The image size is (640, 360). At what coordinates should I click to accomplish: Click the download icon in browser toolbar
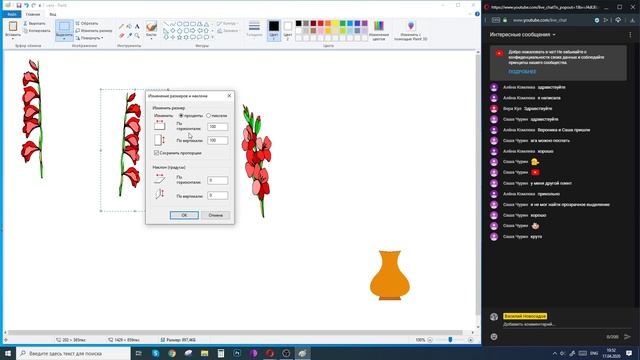click(x=632, y=20)
